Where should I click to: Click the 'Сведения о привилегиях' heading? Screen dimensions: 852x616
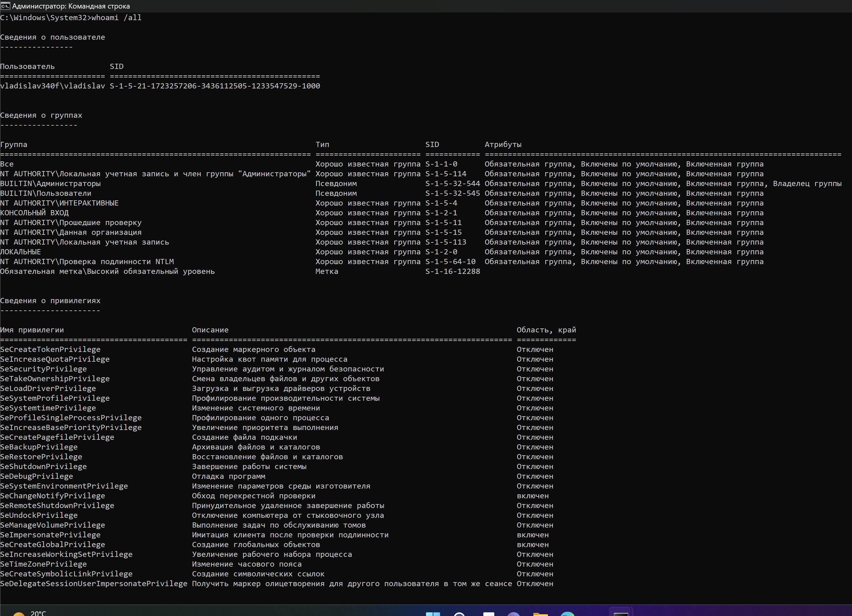(50, 300)
